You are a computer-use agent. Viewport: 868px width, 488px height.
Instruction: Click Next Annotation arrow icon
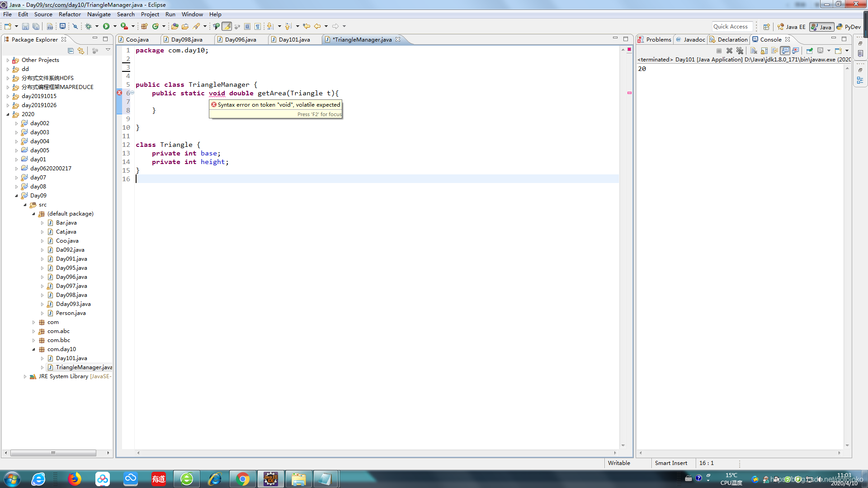coord(270,27)
